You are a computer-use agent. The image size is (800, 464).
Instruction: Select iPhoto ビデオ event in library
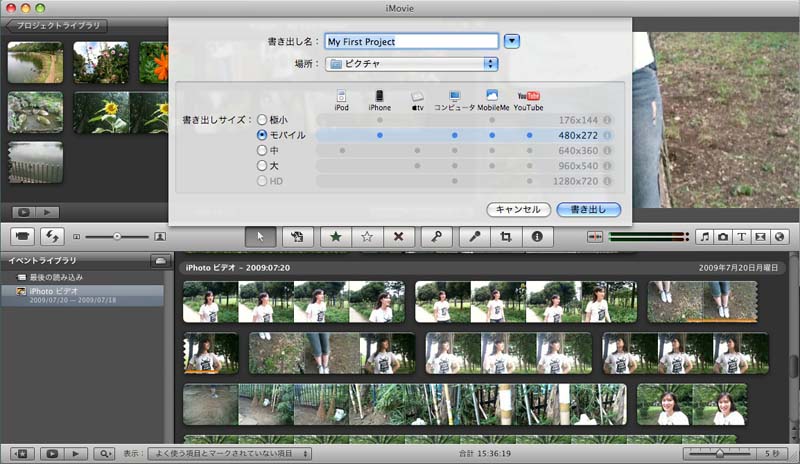83,295
